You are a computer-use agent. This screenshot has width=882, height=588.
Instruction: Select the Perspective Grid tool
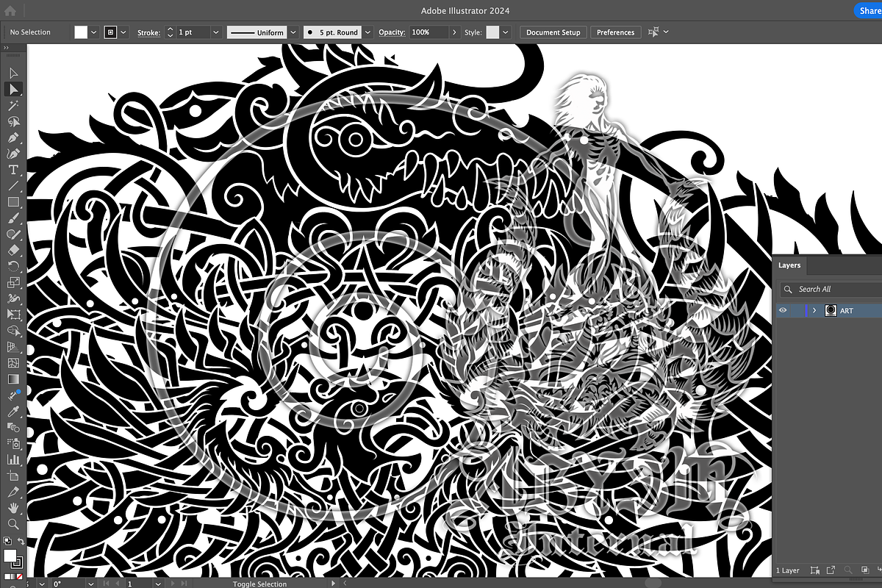point(13,347)
